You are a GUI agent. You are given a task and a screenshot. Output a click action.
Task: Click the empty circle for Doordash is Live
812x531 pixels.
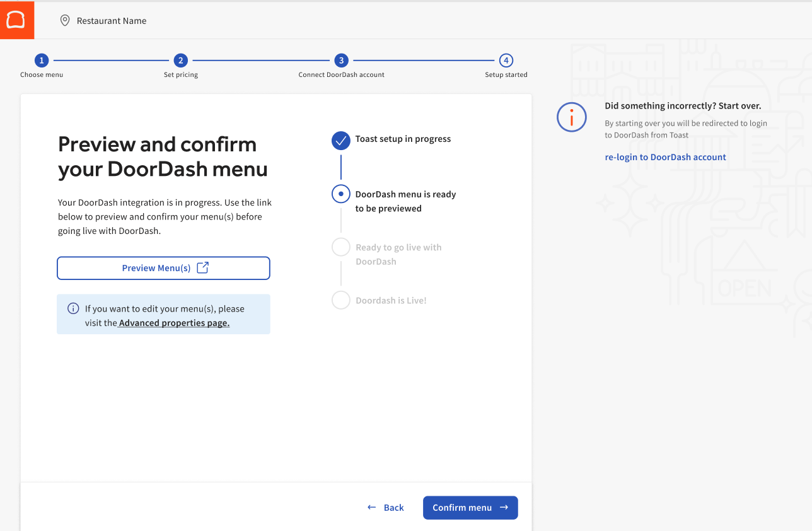pyautogui.click(x=340, y=300)
